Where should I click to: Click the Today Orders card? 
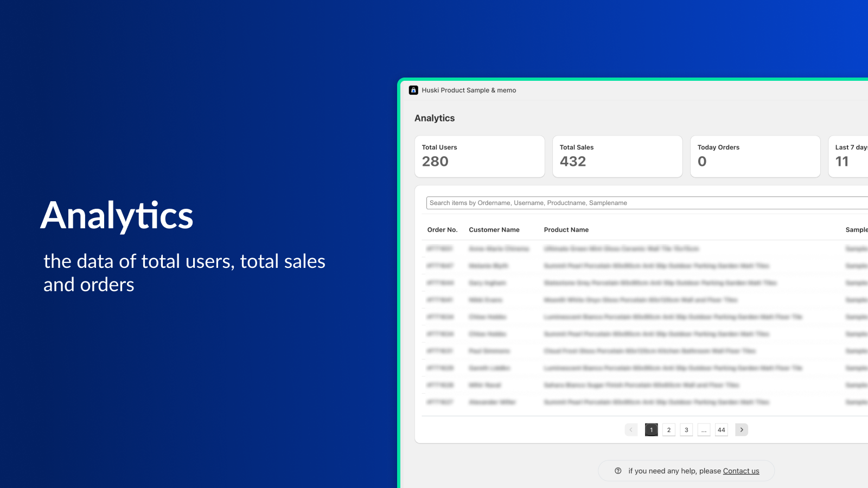(755, 156)
